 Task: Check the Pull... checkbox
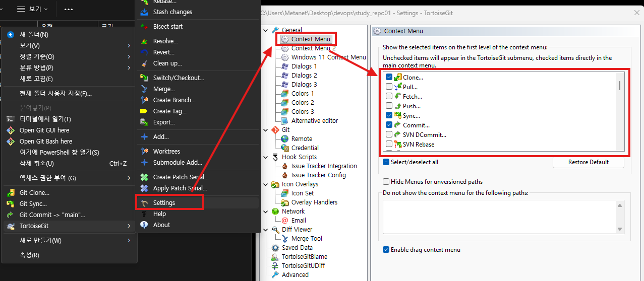pyautogui.click(x=389, y=87)
